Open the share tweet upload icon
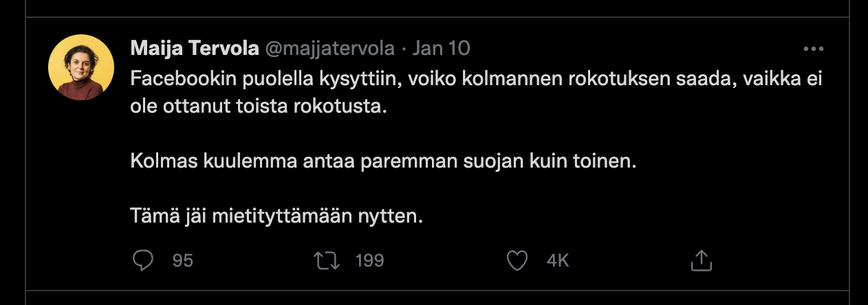The image size is (868, 305). [x=700, y=260]
